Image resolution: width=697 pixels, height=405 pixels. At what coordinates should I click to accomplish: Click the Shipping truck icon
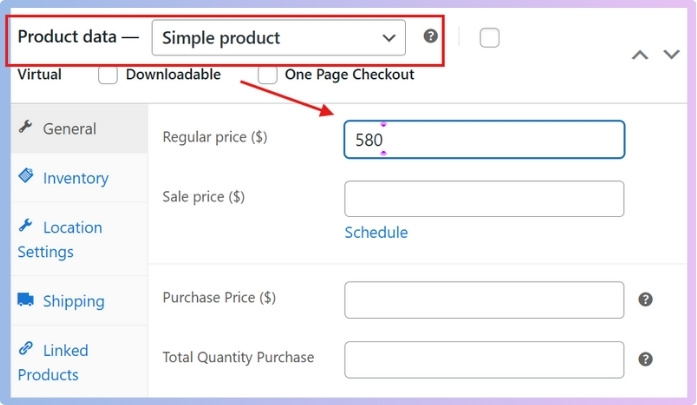(26, 300)
